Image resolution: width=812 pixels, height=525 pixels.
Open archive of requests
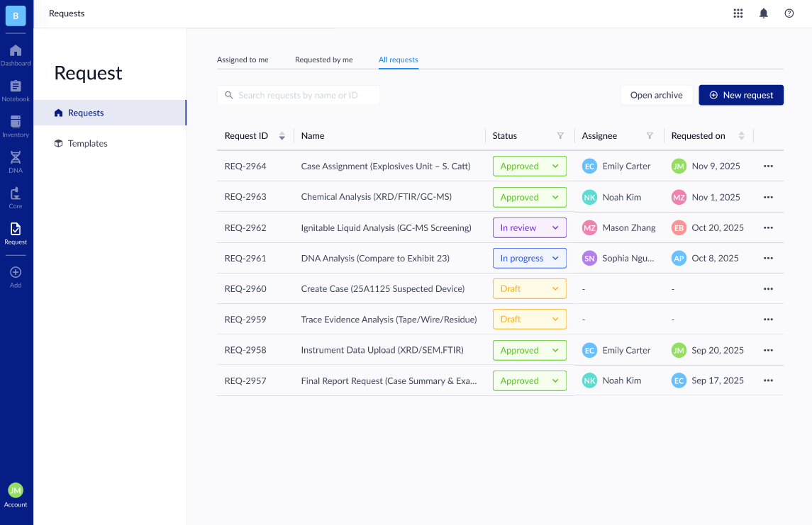click(x=656, y=94)
